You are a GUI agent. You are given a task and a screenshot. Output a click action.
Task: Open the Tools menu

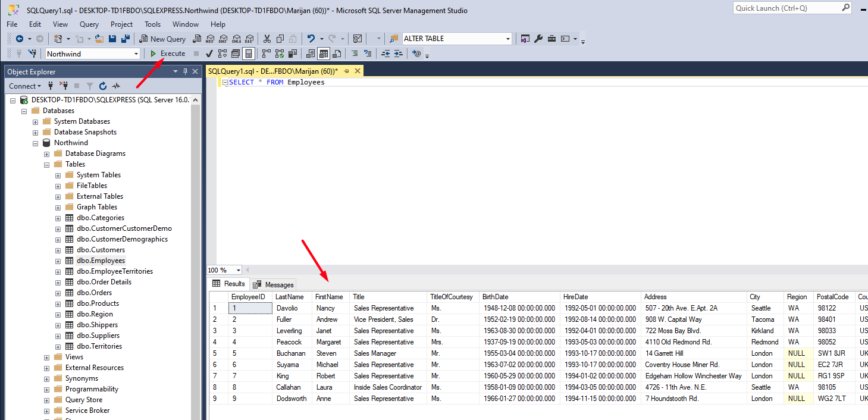coord(152,24)
